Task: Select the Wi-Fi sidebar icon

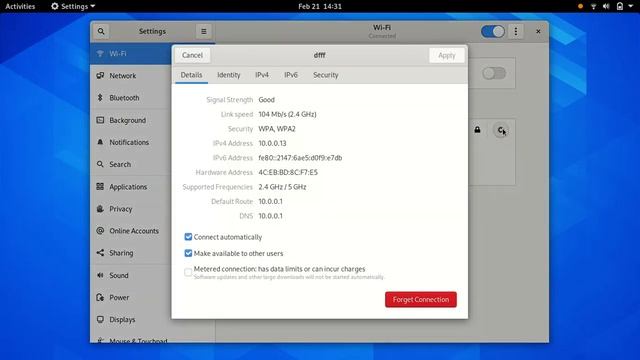Action: coord(100,53)
